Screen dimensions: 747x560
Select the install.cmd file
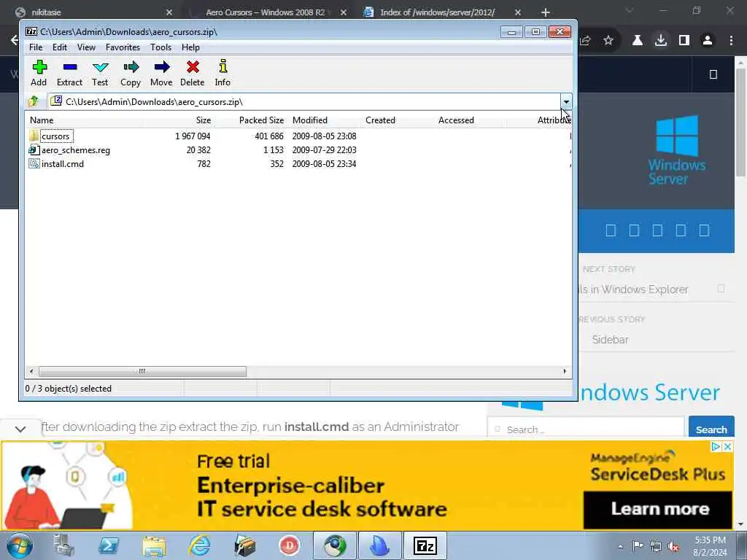pyautogui.click(x=57, y=164)
